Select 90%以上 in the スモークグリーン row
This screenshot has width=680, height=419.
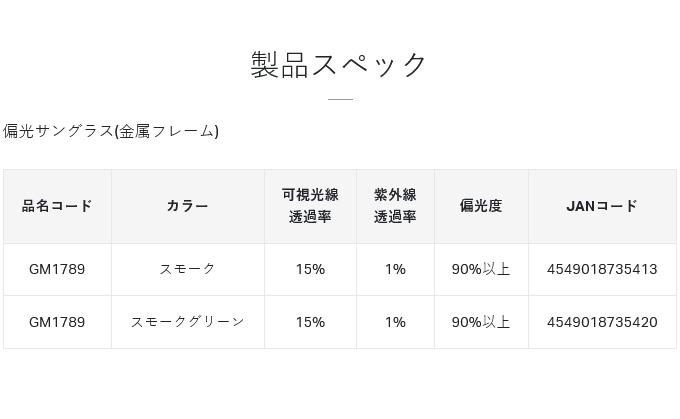pyautogui.click(x=481, y=322)
